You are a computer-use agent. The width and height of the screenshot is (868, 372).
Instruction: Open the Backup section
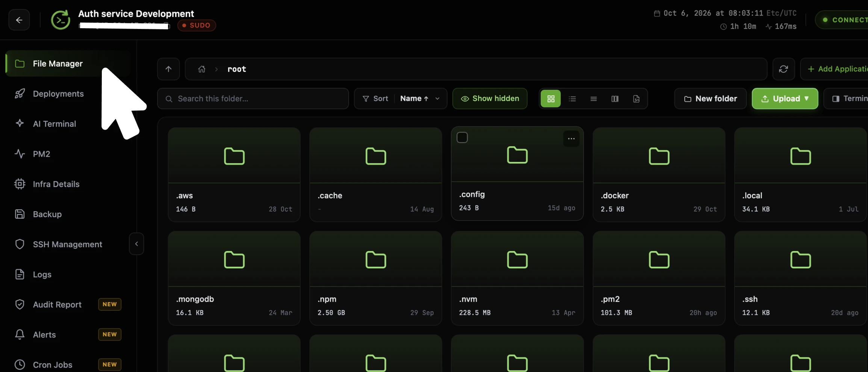coord(68,214)
